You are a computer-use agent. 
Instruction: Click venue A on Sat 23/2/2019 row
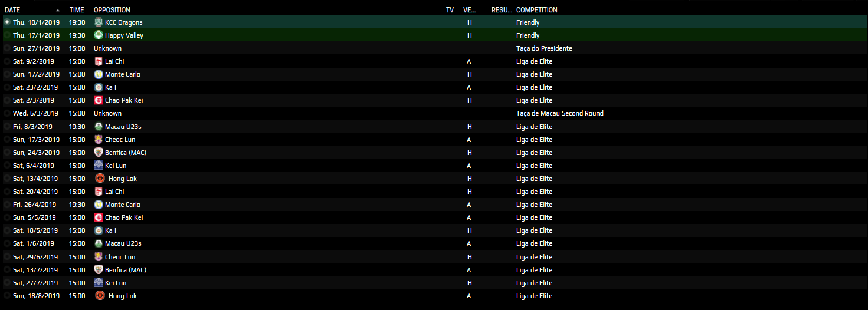point(469,87)
